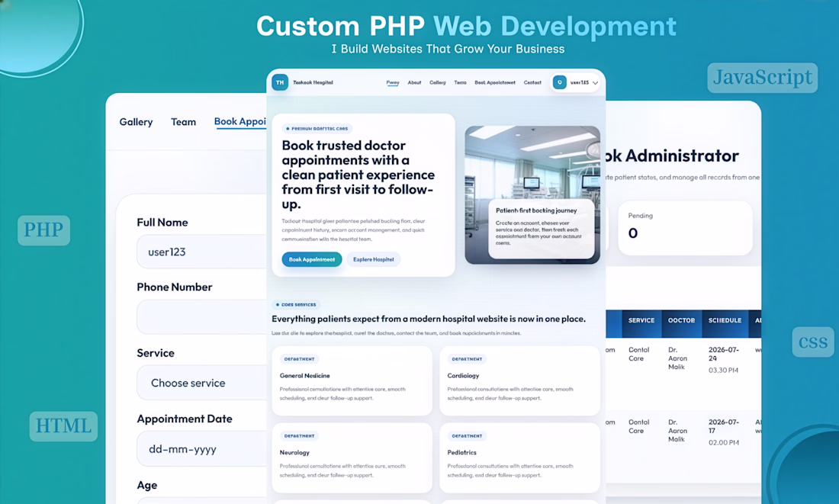Viewport: 839px width, 504px height.
Task: Click the JavaScript tag label
Action: point(763,78)
